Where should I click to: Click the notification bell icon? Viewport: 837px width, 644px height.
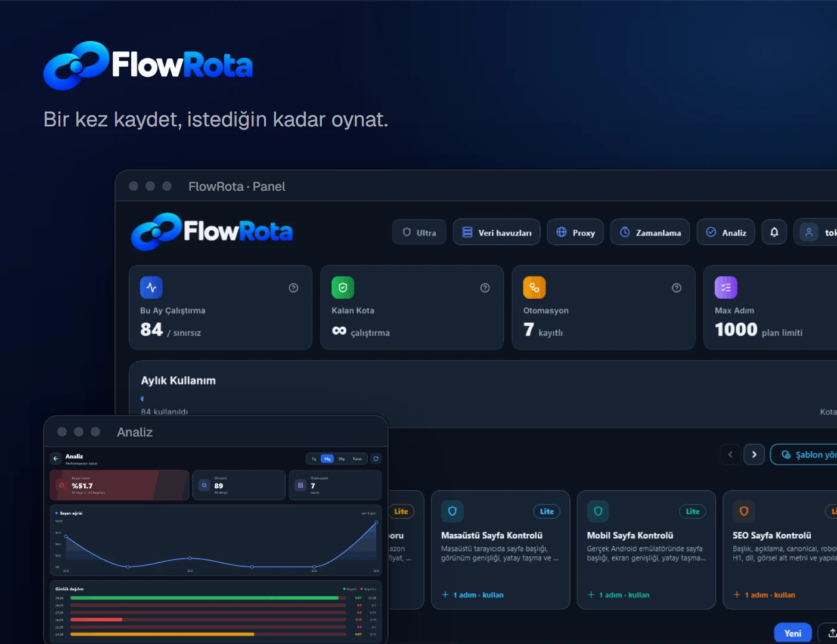tap(774, 232)
